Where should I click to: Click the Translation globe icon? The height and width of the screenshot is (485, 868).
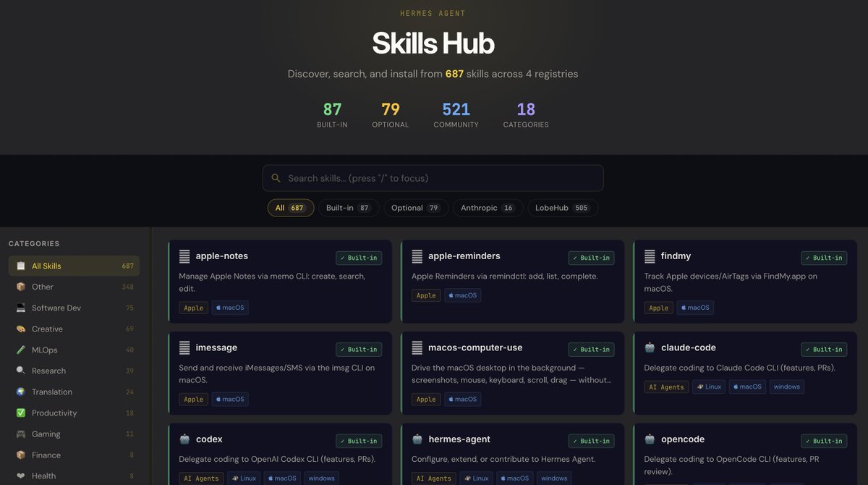tap(21, 392)
